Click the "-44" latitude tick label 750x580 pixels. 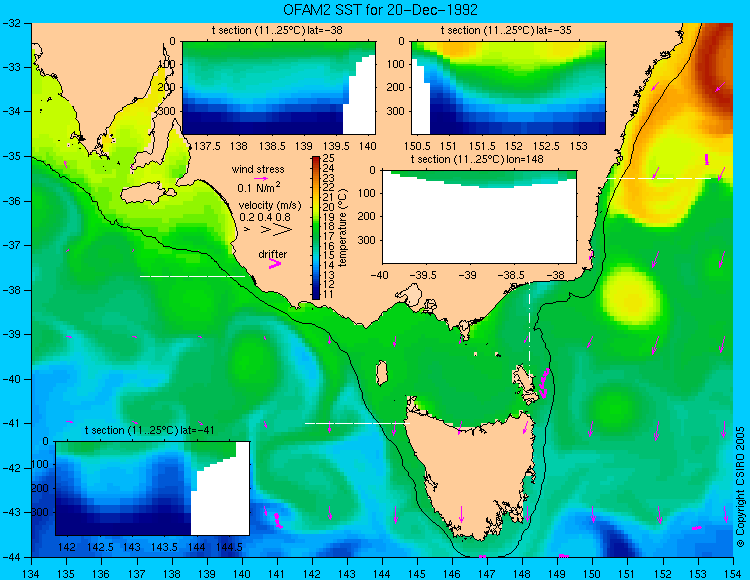[x=11, y=557]
